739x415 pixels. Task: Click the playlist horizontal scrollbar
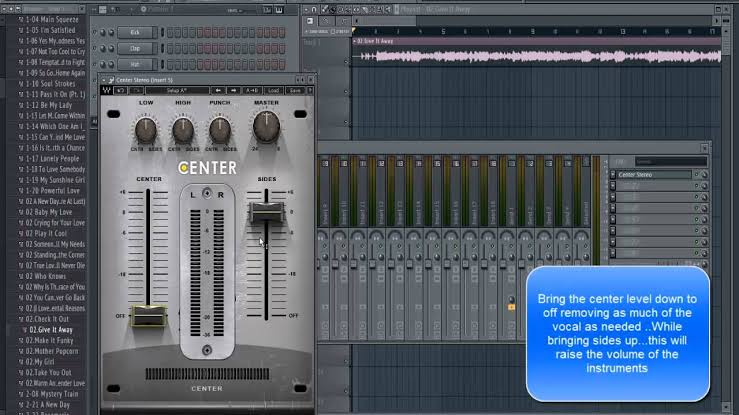(536, 21)
